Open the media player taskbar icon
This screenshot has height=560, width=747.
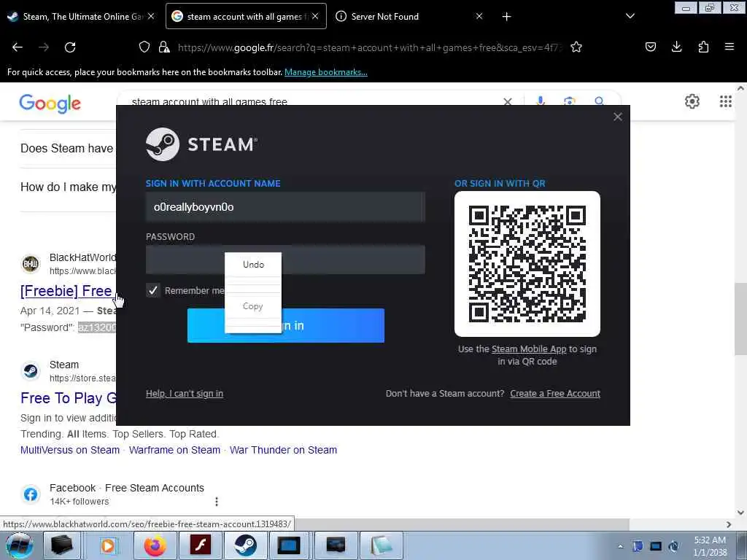pyautogui.click(x=109, y=545)
